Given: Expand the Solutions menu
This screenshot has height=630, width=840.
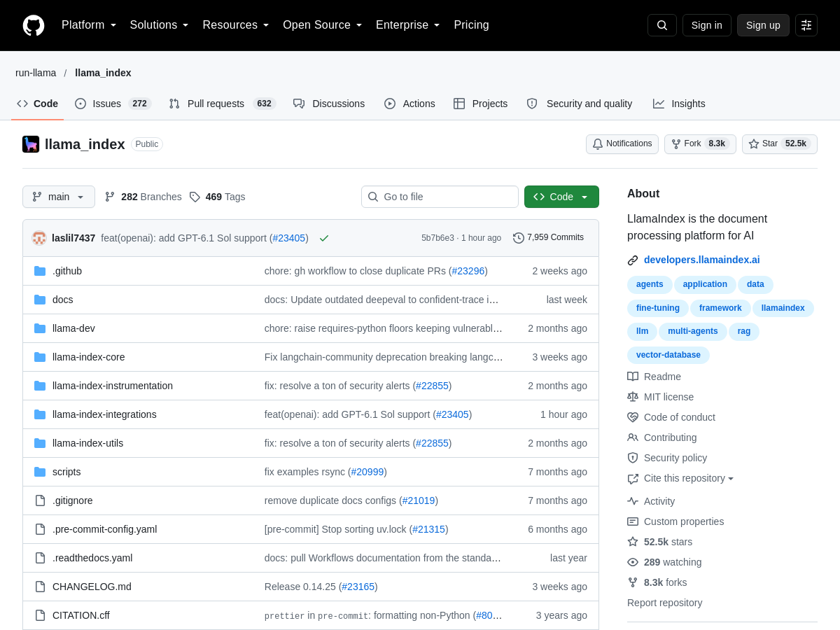Looking at the screenshot, I should coord(160,25).
